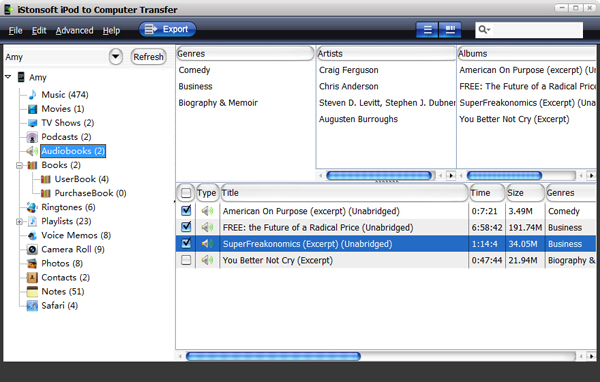Select Music (474) in the tree
Image resolution: width=600 pixels, height=382 pixels.
pyautogui.click(x=65, y=95)
